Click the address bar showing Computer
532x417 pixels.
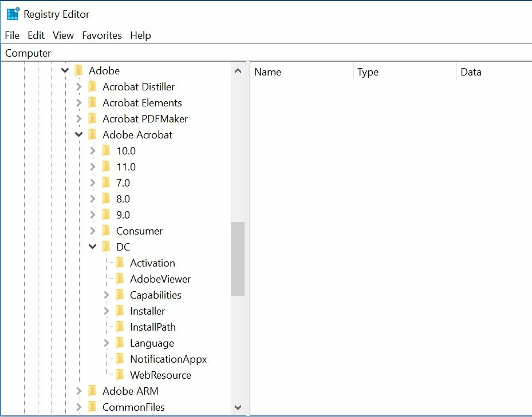(x=266, y=53)
